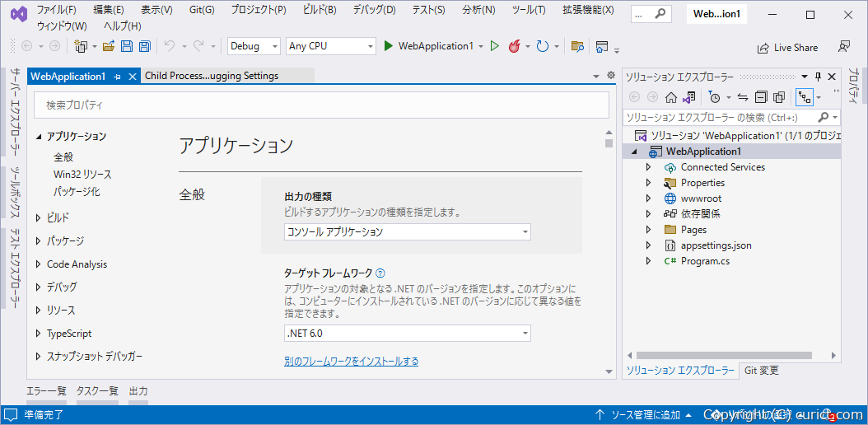Click the Open File folder icon
The width and height of the screenshot is (868, 425).
[109, 46]
